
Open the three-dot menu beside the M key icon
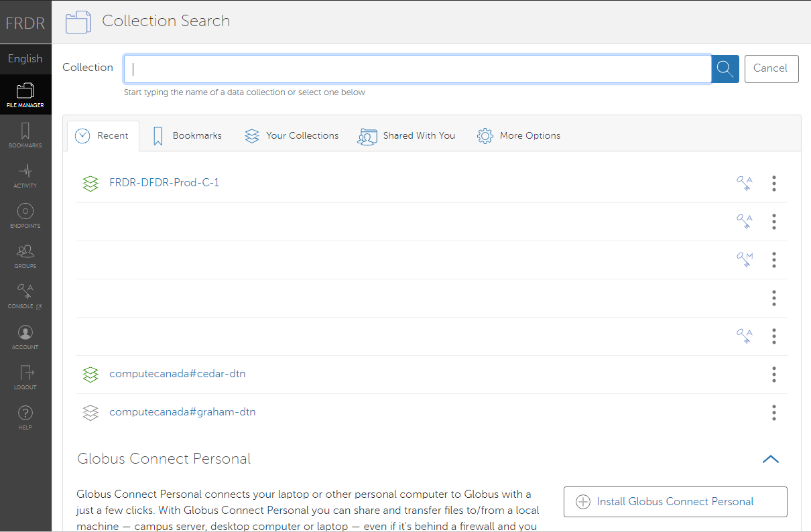774,260
